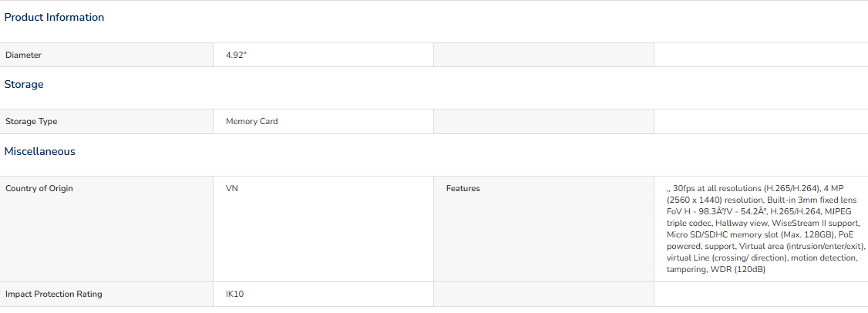Click the Product Information section heading
The height and width of the screenshot is (313, 868).
pyautogui.click(x=54, y=18)
